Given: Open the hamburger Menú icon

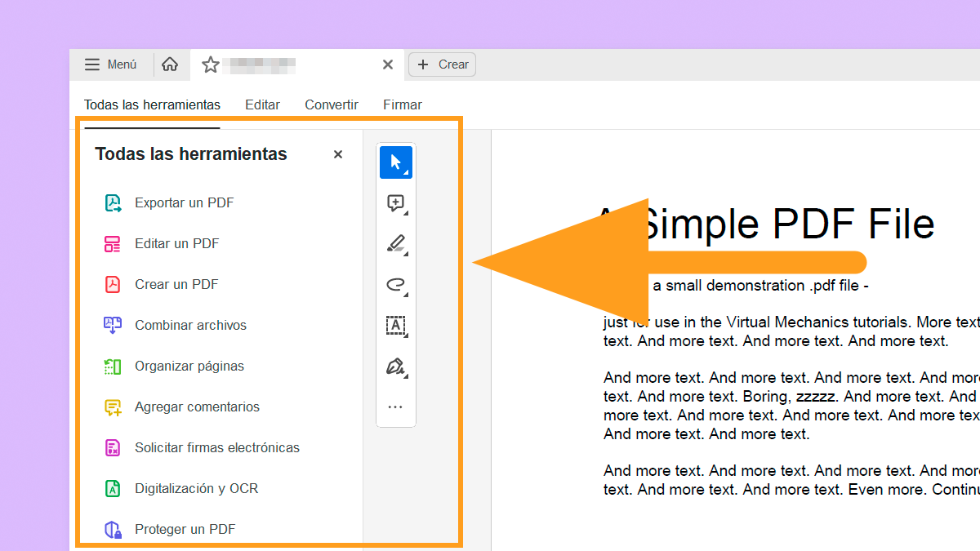Looking at the screenshot, I should coord(92,64).
